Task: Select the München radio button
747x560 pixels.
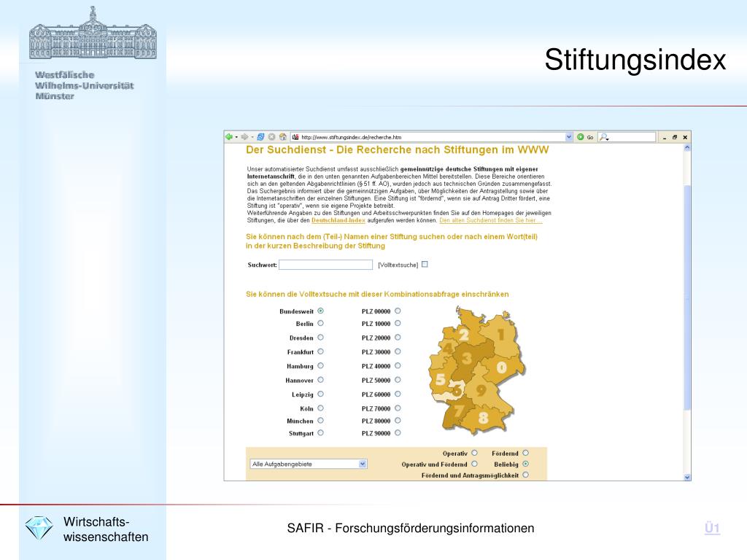Action: 321,421
